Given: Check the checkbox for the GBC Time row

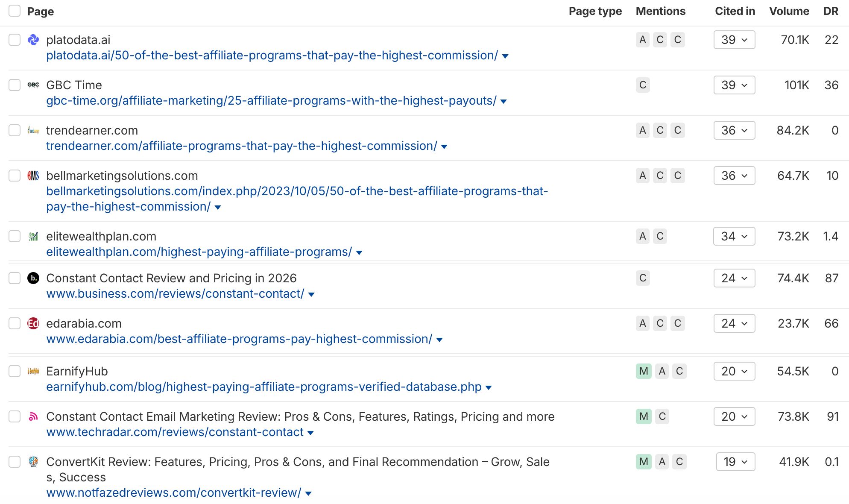Looking at the screenshot, I should [x=15, y=85].
